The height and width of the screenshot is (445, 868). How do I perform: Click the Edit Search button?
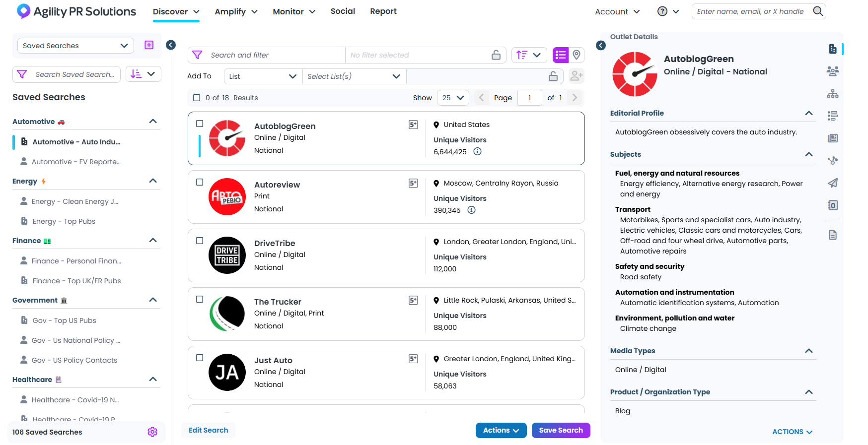point(209,430)
